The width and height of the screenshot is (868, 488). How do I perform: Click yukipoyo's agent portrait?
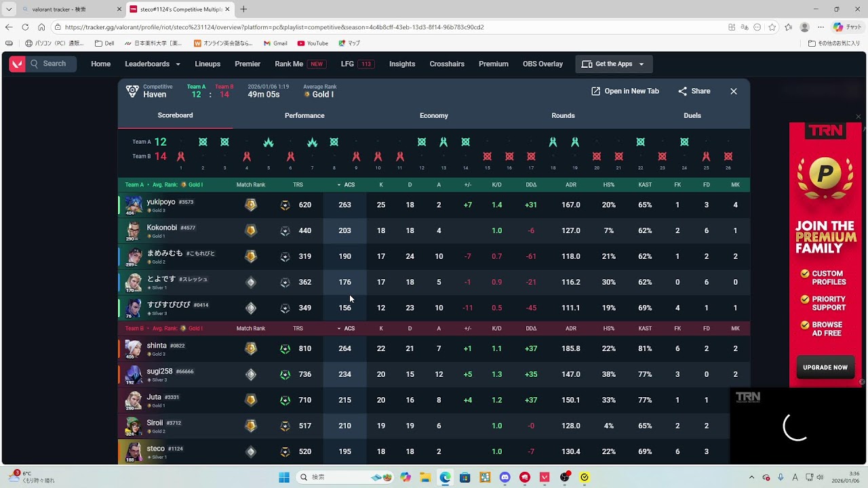[x=134, y=205]
